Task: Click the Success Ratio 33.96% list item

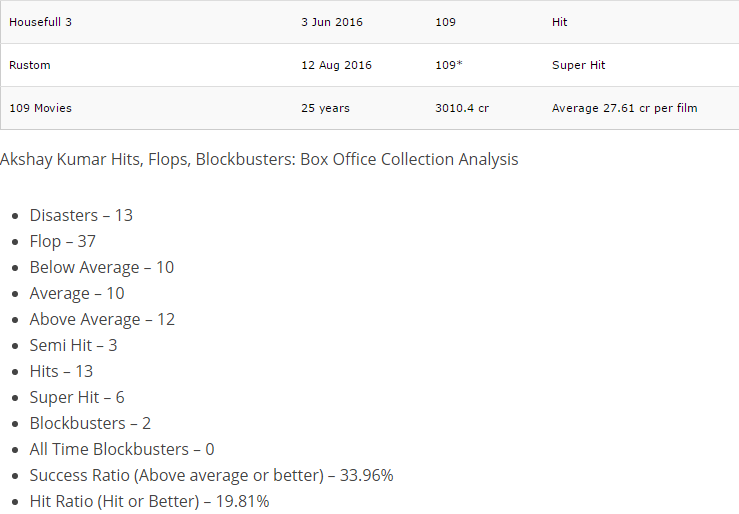Action: [x=211, y=475]
